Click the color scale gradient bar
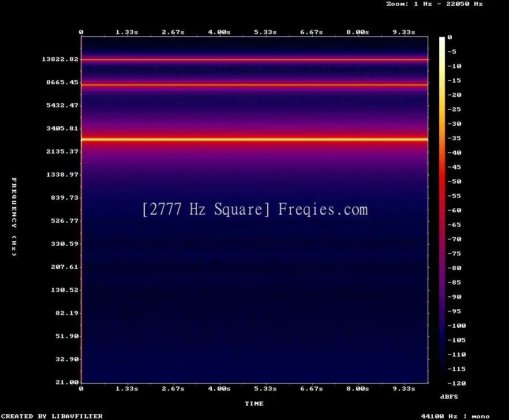 [442, 210]
